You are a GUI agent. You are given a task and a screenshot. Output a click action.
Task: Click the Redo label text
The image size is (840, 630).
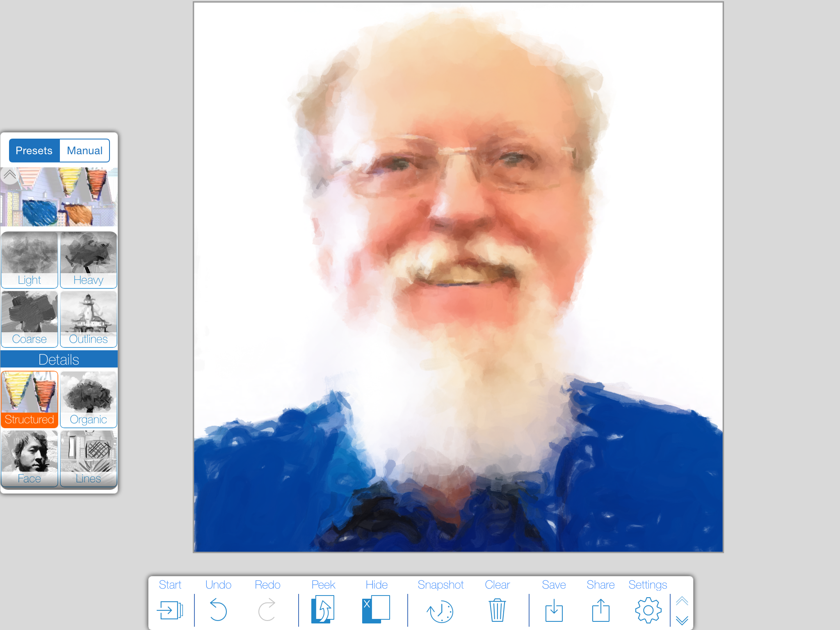267,584
